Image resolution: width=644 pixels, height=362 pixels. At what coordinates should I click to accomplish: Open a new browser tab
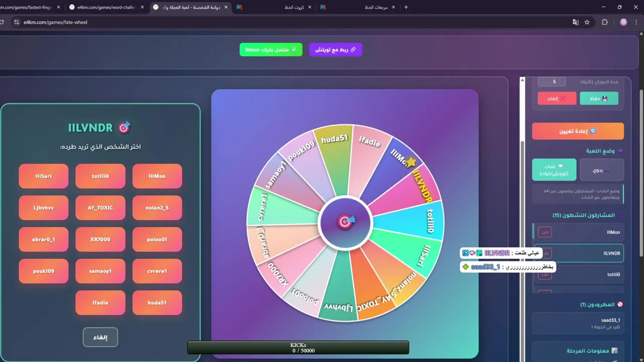(406, 7)
